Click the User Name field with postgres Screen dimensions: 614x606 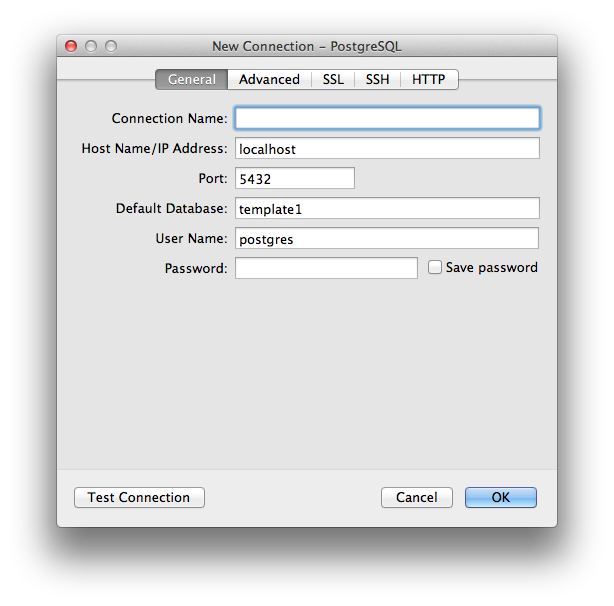click(x=387, y=238)
